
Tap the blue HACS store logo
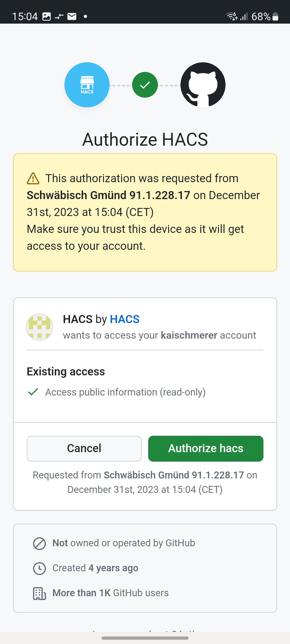(87, 85)
